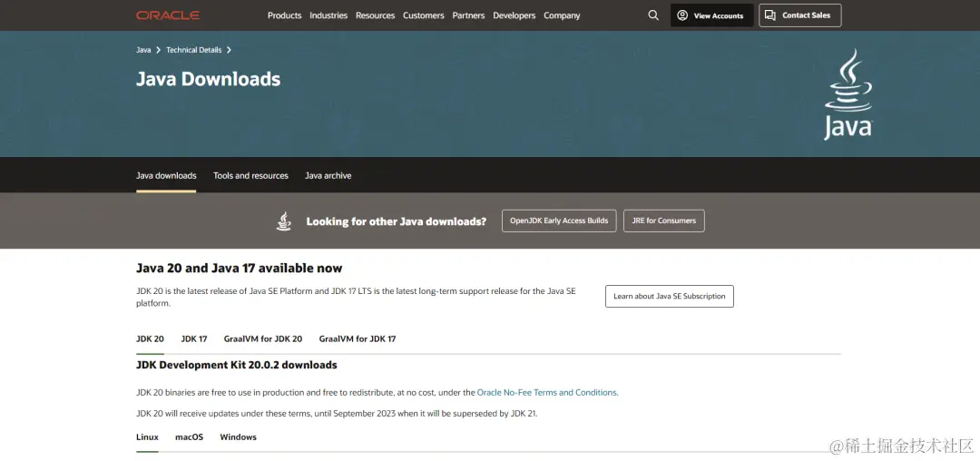Viewport: 980px width, 461px height.
Task: Open the Company menu
Action: pos(562,15)
